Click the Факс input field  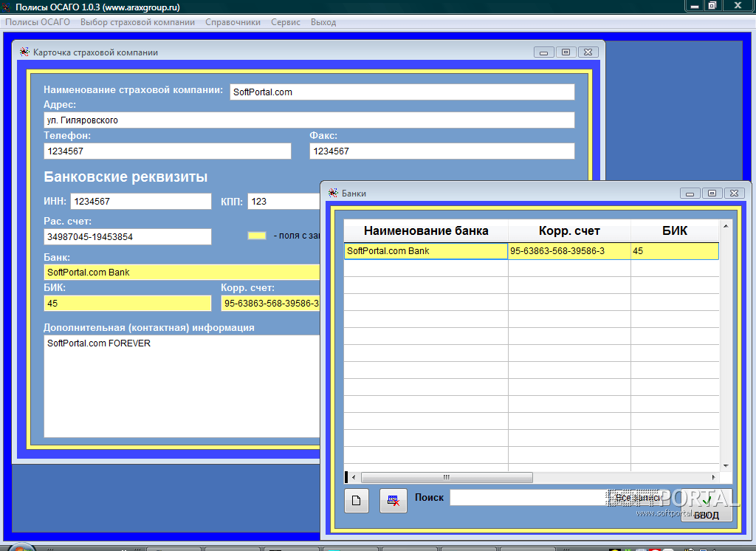442,151
